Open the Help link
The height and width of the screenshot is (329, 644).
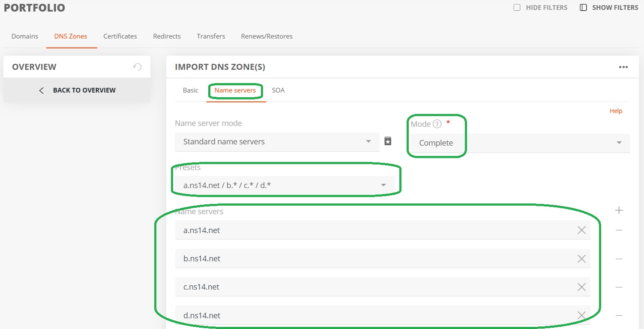click(616, 111)
